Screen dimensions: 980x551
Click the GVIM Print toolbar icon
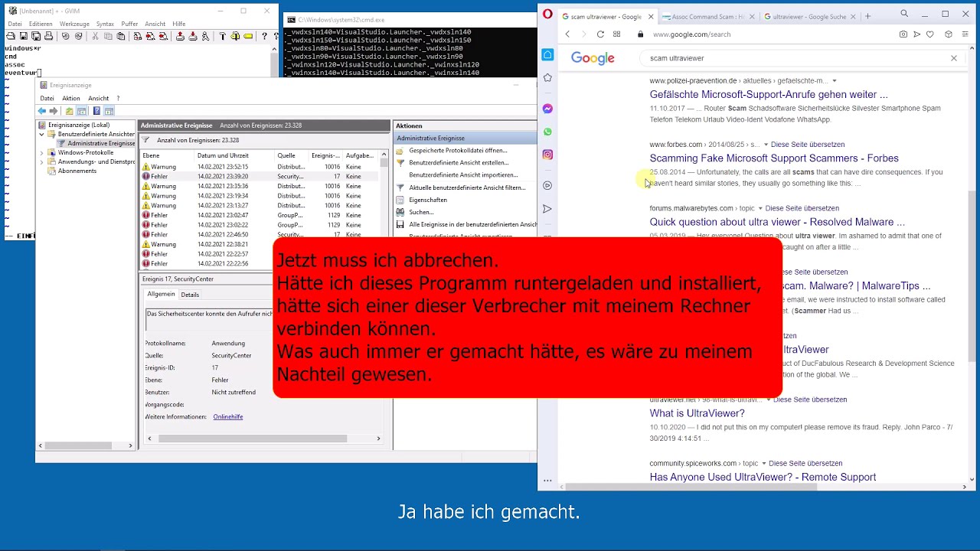coord(48,36)
